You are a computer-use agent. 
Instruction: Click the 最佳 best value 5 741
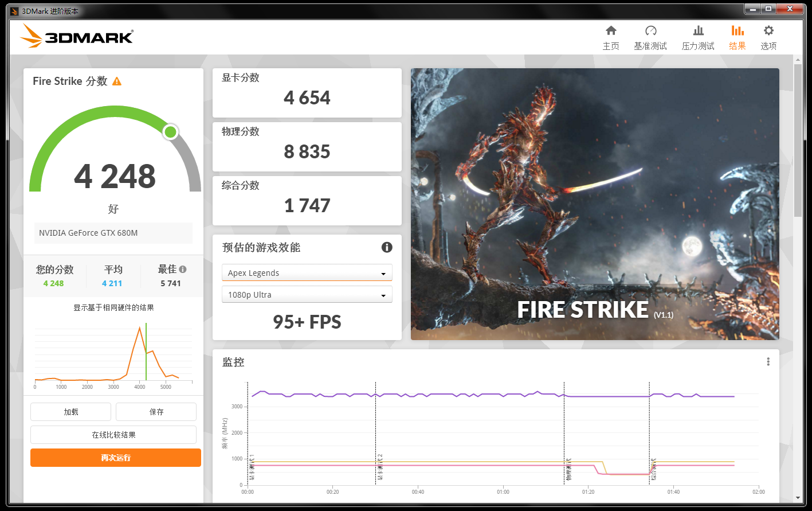(171, 283)
